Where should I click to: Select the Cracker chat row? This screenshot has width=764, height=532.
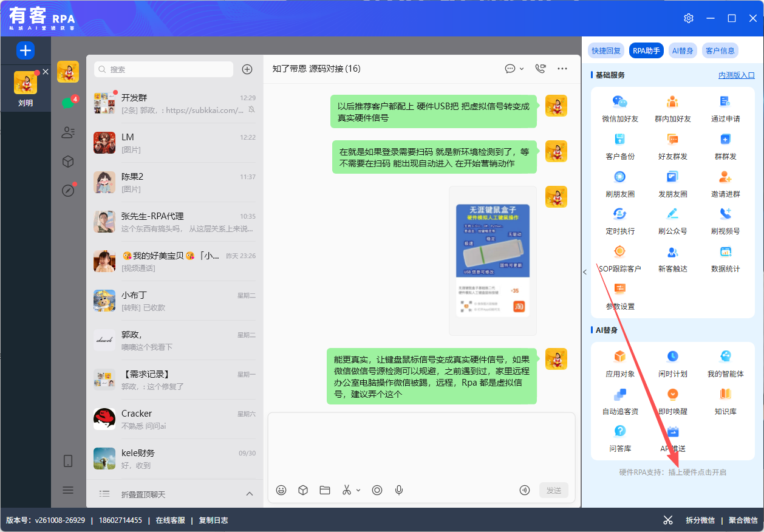click(175, 419)
